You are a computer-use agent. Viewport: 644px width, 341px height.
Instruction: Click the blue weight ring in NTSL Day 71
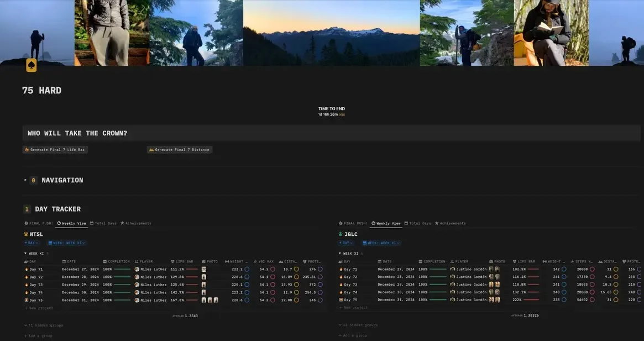pyautogui.click(x=247, y=270)
